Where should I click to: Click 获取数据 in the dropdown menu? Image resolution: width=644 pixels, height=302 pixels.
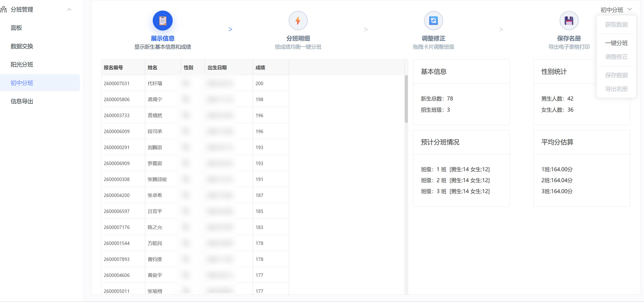(616, 24)
